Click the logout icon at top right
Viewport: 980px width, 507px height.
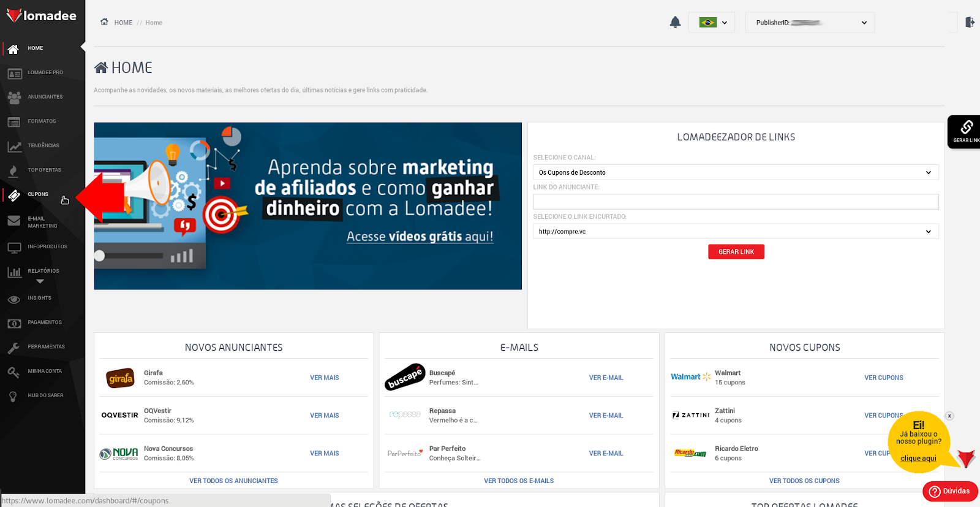[970, 22]
